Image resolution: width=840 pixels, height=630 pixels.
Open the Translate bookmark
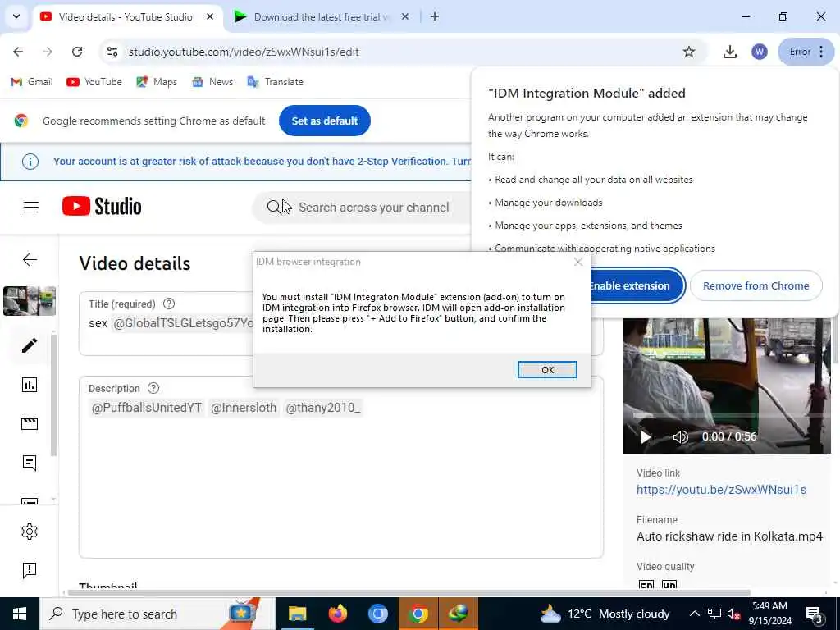click(x=276, y=82)
